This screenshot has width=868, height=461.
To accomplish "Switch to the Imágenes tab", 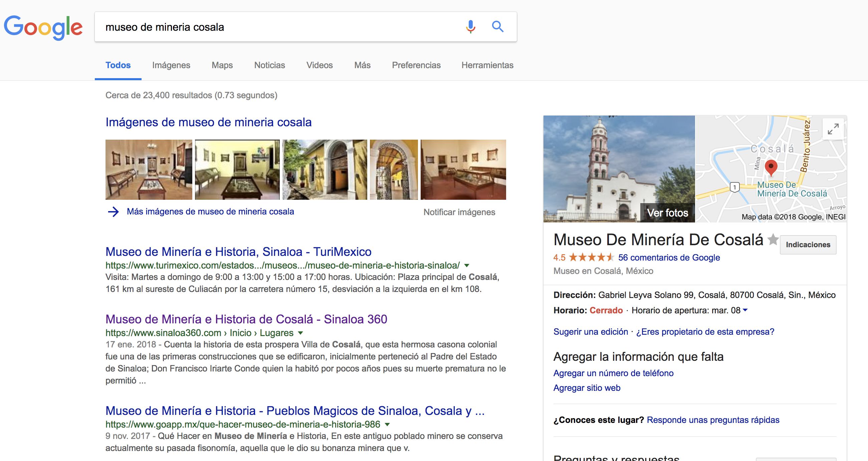I will pos(171,65).
